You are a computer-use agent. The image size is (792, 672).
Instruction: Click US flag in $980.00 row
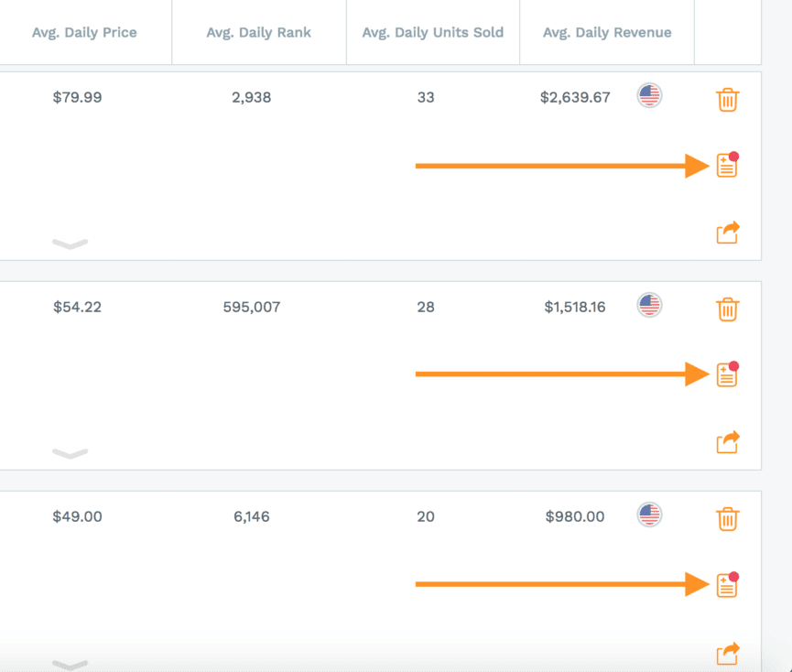click(649, 515)
